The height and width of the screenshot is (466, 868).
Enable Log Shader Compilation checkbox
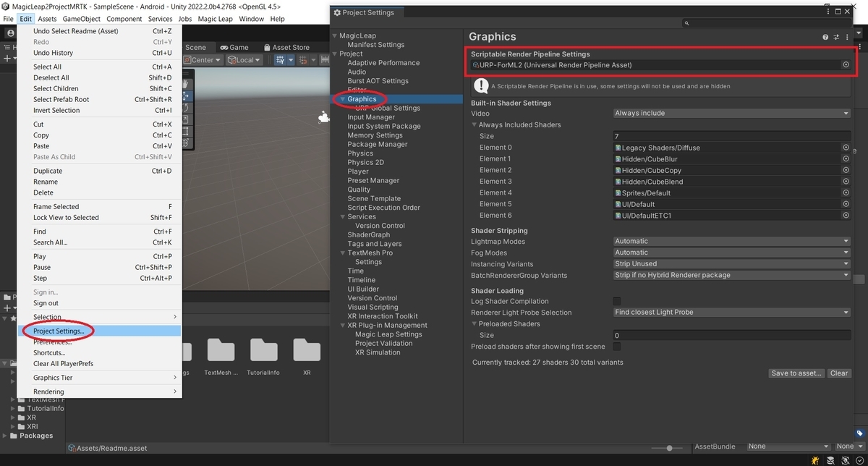617,301
